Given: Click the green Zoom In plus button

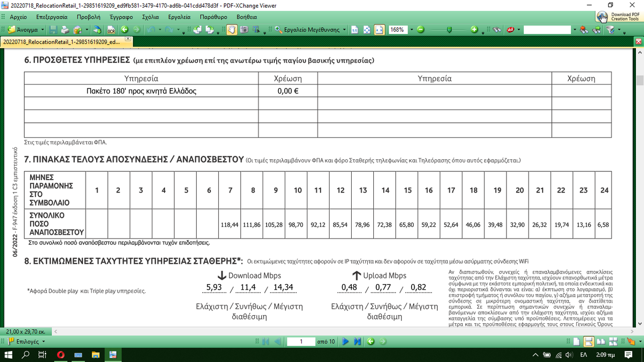Looking at the screenshot, I should coord(474,30).
